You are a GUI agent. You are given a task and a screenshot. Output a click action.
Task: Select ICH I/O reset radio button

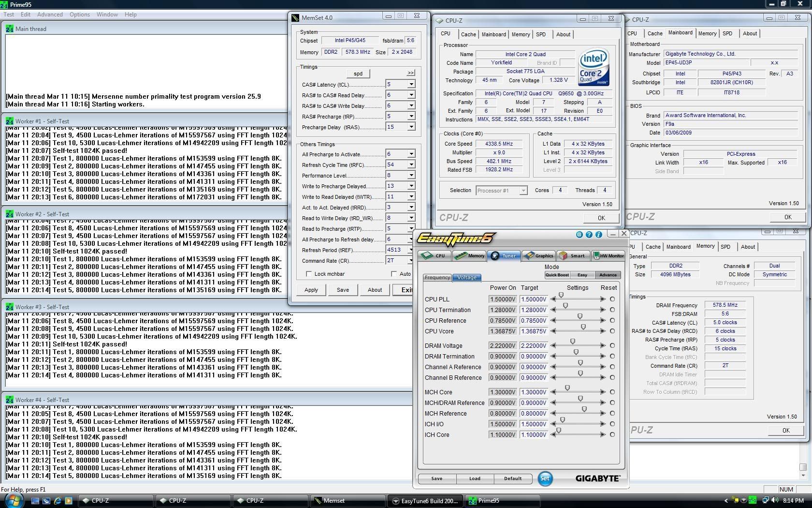[612, 424]
